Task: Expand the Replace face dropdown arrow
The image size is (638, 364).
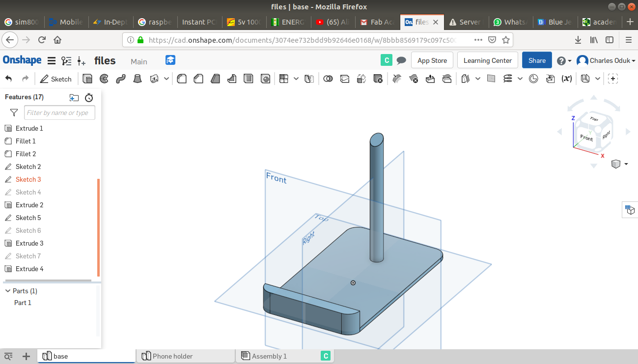Action: pos(478,79)
